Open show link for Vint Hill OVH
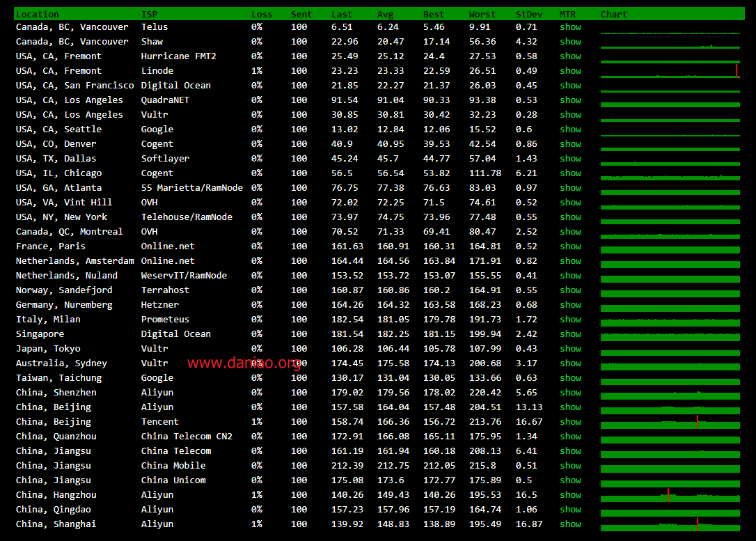This screenshot has height=541, width=756. coord(570,203)
